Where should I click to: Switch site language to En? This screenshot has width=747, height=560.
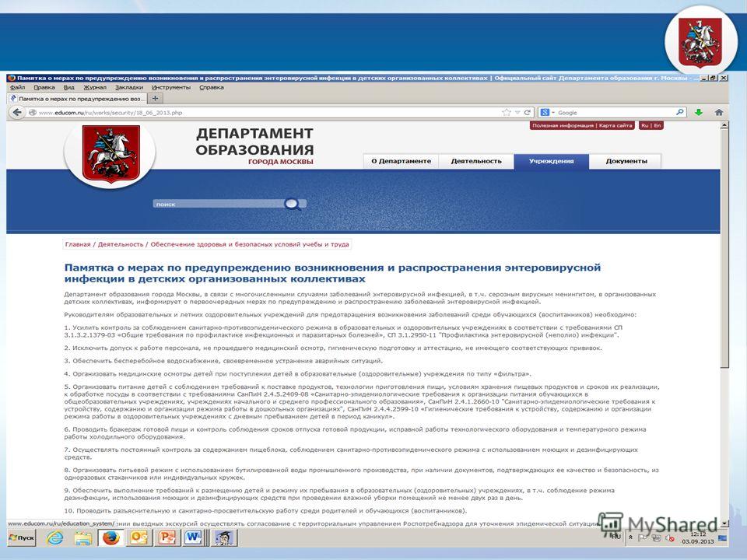[658, 126]
